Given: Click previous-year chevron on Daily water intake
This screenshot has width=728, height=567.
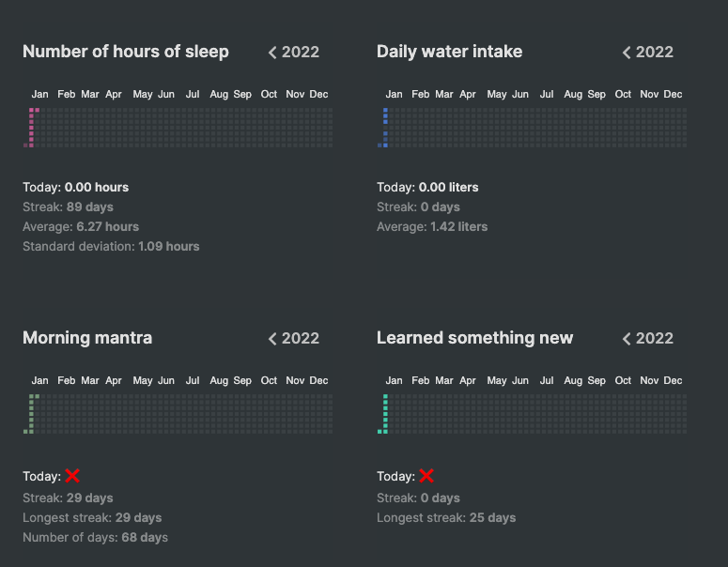Looking at the screenshot, I should (x=627, y=53).
